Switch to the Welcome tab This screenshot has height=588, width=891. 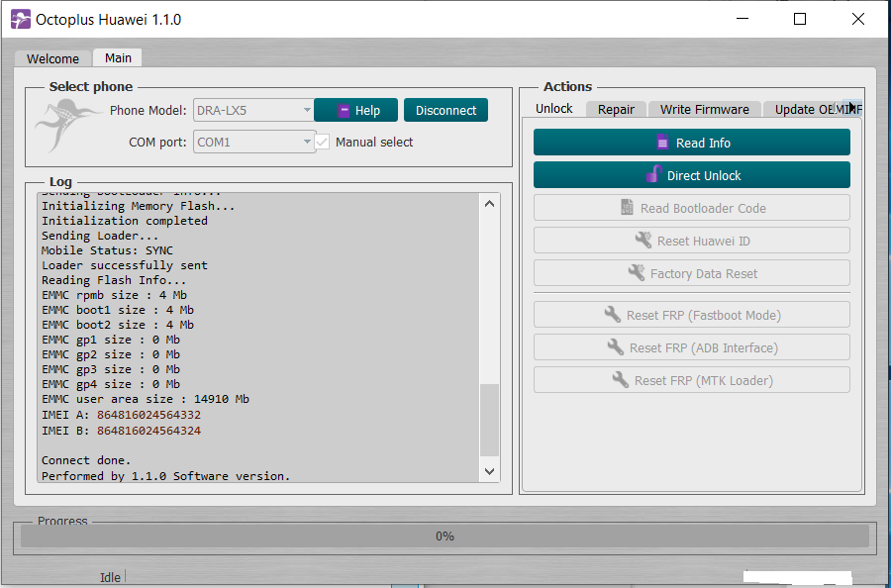52,58
